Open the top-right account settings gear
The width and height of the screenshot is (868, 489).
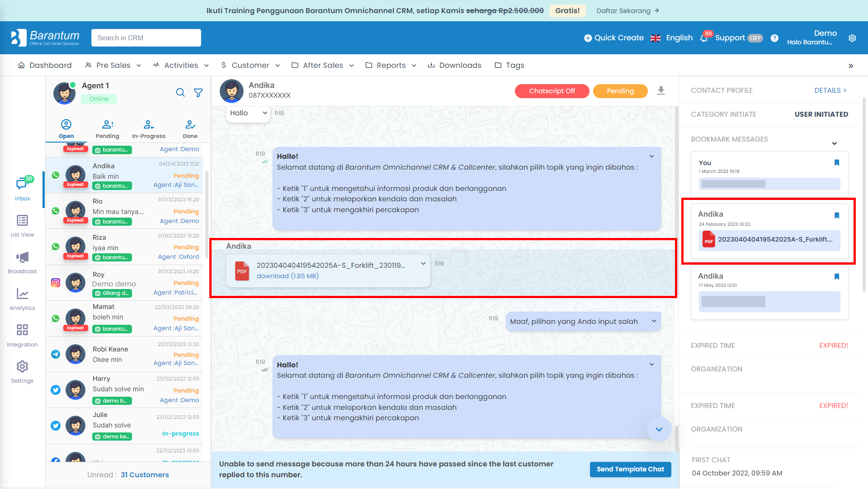tap(852, 38)
